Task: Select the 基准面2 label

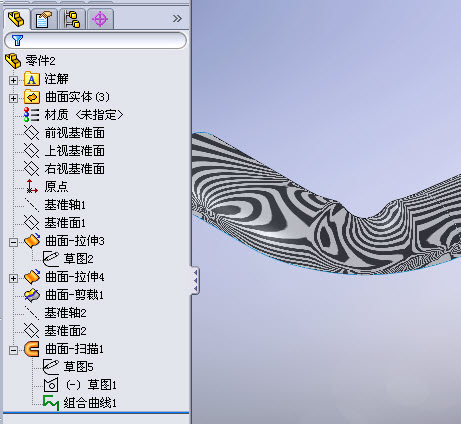Action: (x=65, y=331)
